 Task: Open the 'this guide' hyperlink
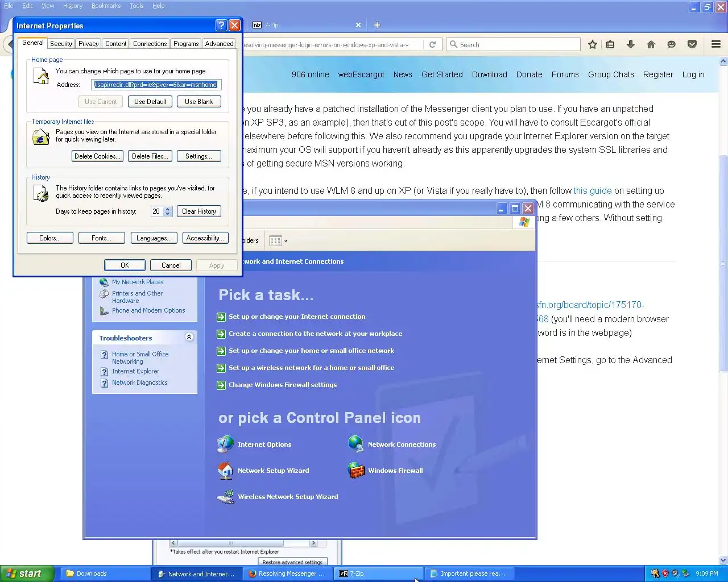pyautogui.click(x=593, y=191)
